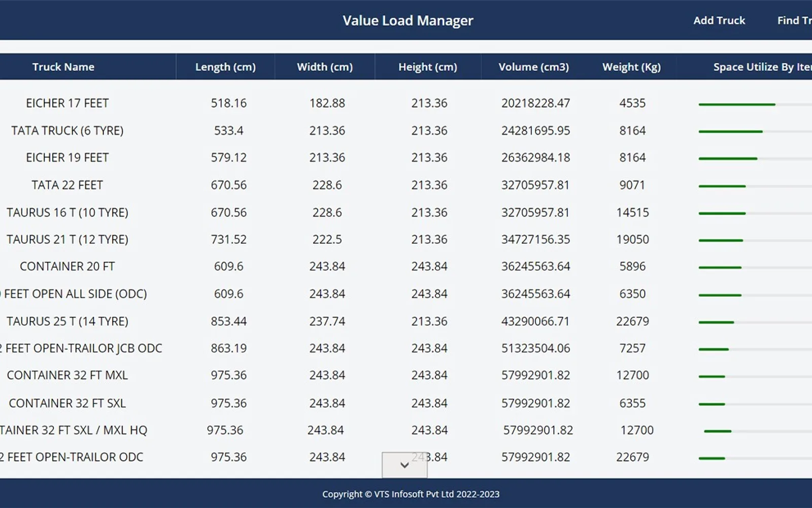Click the Height (cm) column header
The width and height of the screenshot is (812, 508).
coord(428,67)
